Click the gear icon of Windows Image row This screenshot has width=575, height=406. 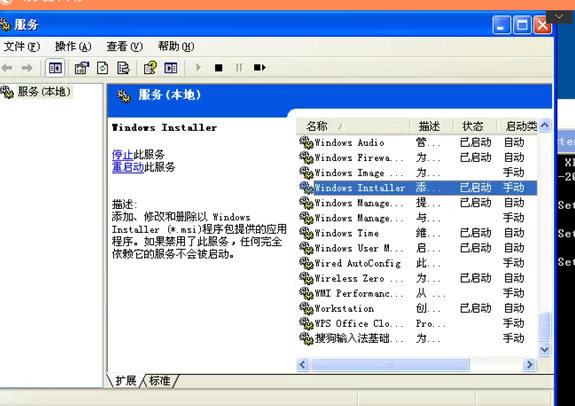click(306, 172)
